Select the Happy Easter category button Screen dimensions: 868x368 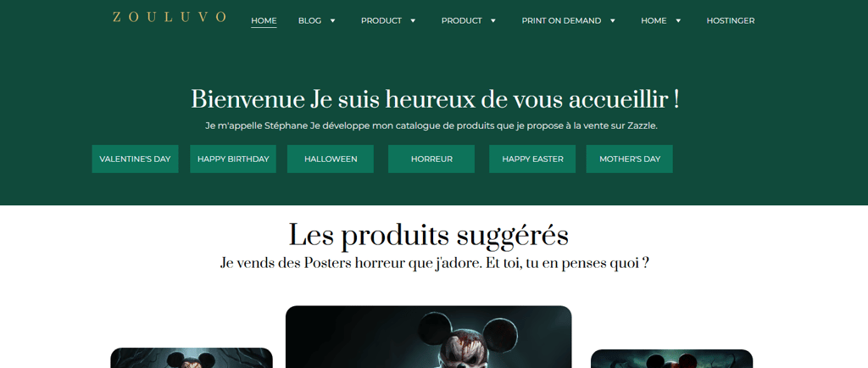click(x=532, y=159)
